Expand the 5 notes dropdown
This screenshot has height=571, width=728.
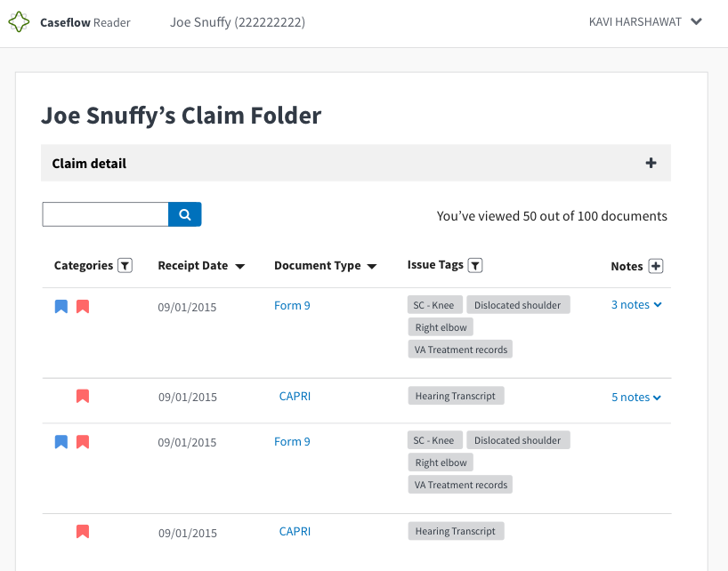636,397
